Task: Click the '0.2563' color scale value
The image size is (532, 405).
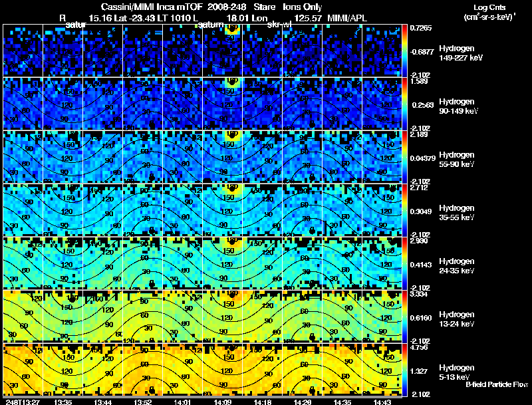Action: click(x=423, y=105)
